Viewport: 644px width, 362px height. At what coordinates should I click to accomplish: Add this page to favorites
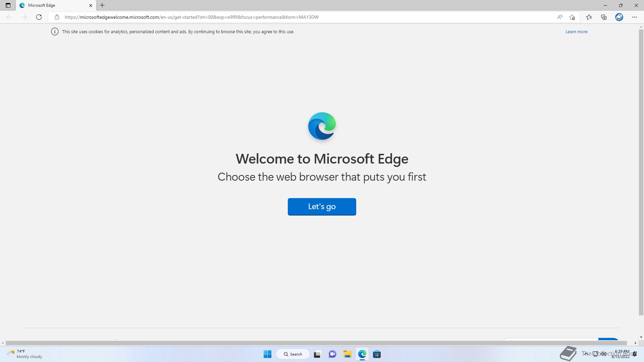point(572,17)
